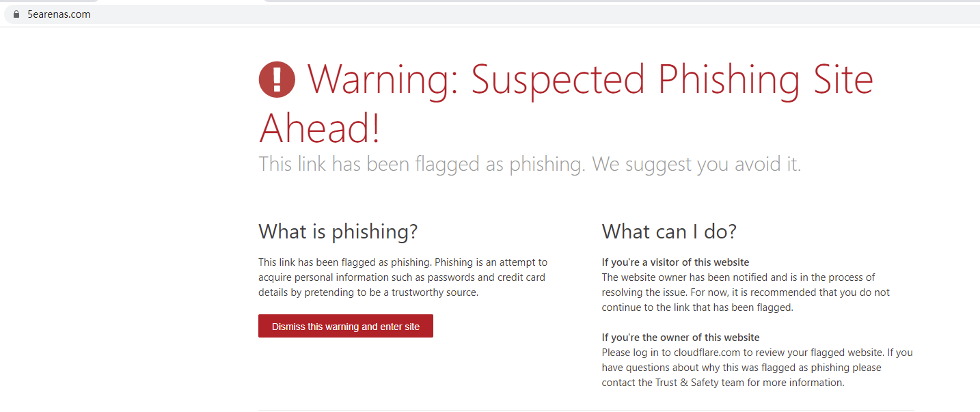Click the padlock icon in the address bar
980x412 pixels.
pyautogui.click(x=16, y=14)
